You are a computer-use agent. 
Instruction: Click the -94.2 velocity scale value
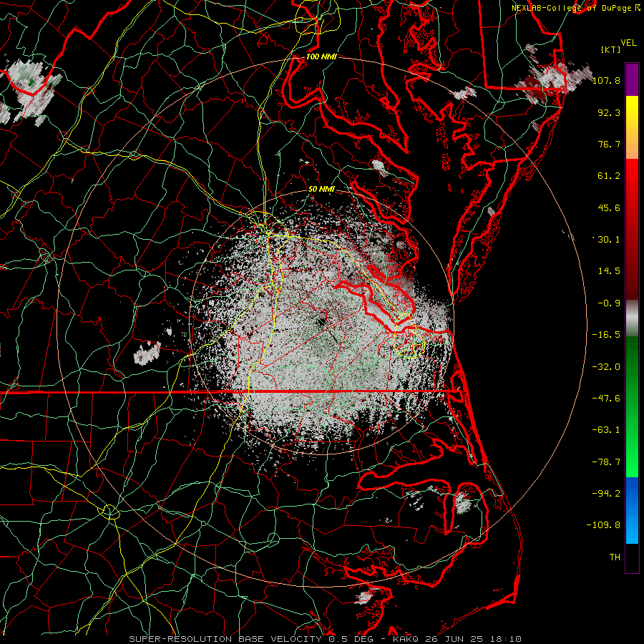[606, 494]
